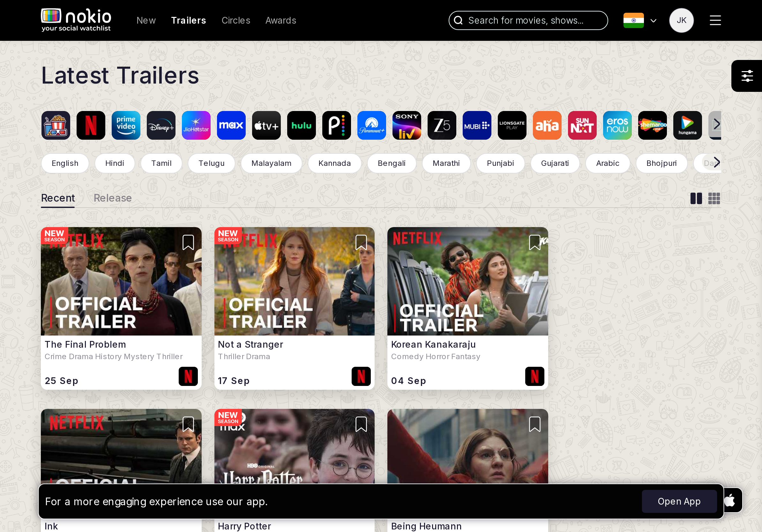Select the ShemarooMe service icon
Image resolution: width=762 pixels, height=532 pixels.
653,125
